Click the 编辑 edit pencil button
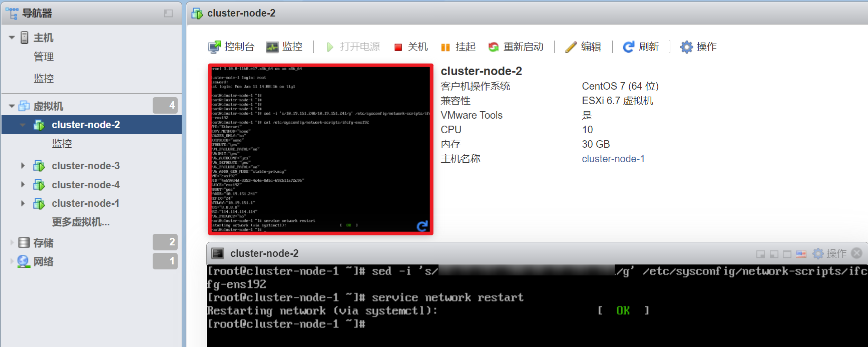Viewport: 868px width, 347px height. point(583,47)
